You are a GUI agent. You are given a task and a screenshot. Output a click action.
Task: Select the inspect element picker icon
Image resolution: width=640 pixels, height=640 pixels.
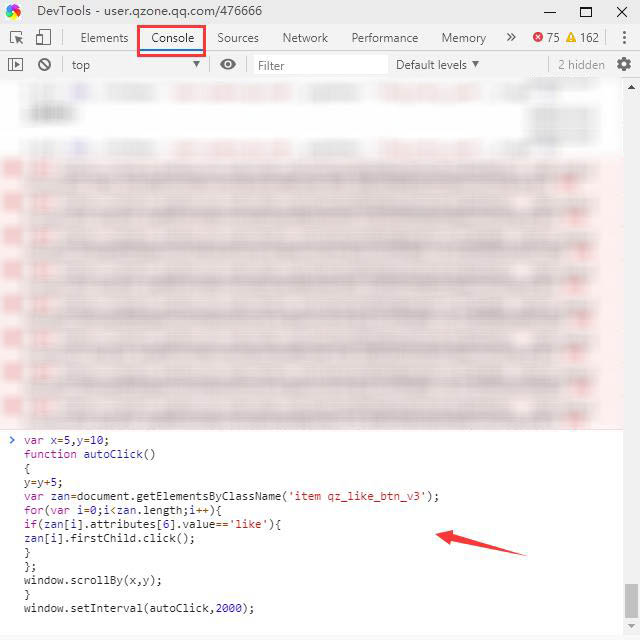(16, 38)
